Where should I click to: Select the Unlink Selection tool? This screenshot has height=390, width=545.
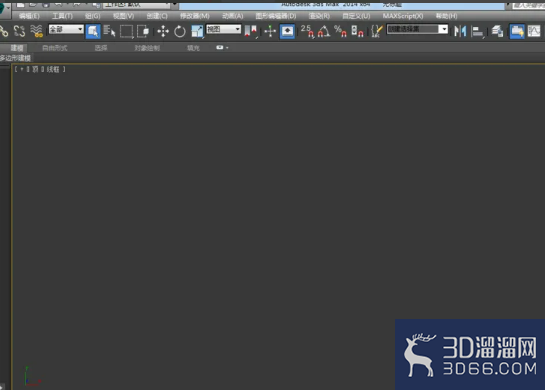click(x=19, y=31)
